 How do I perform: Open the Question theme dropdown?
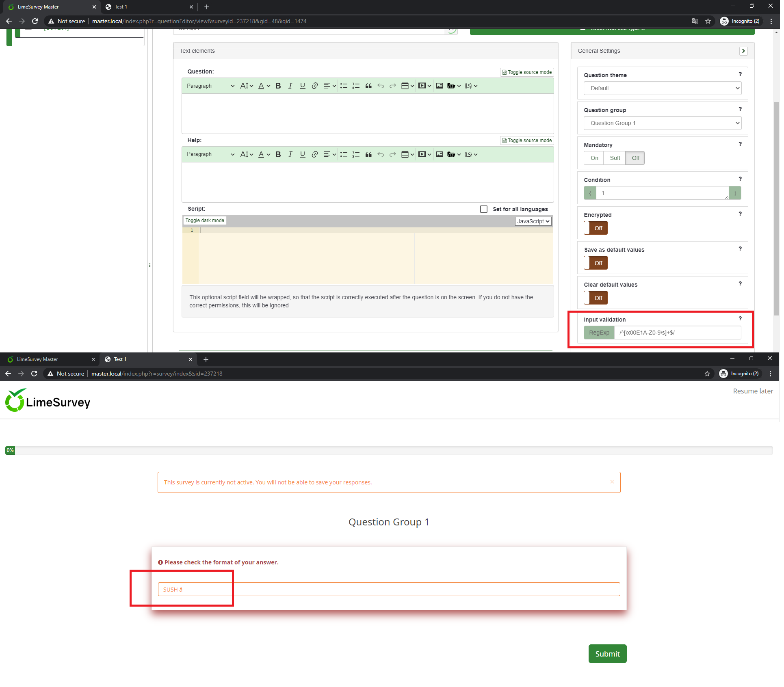pyautogui.click(x=662, y=88)
